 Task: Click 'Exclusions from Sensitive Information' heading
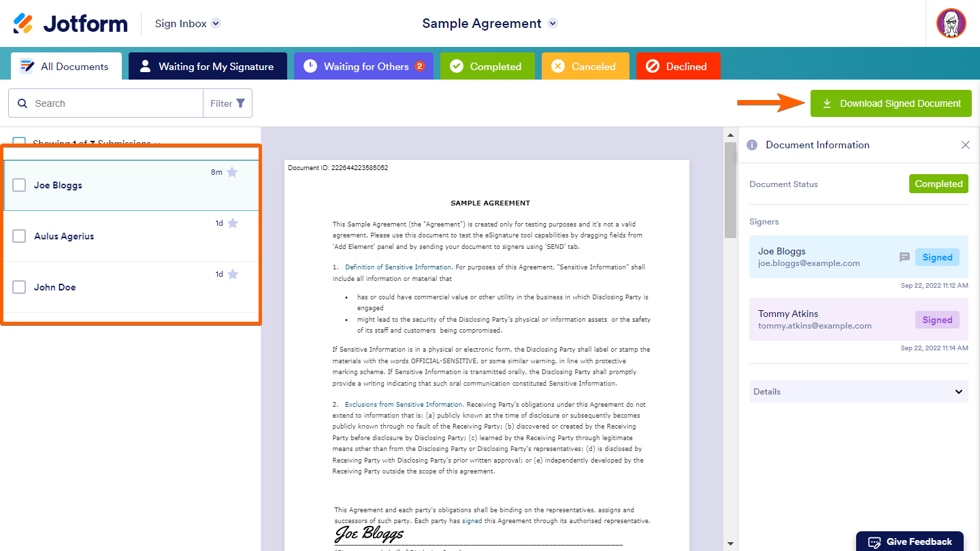[x=404, y=405]
